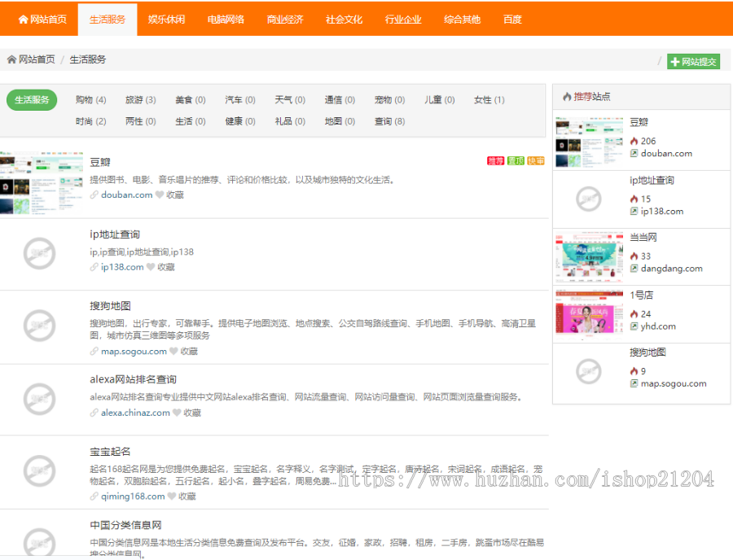Image resolution: width=733 pixels, height=560 pixels.
Task: Filter by 宠物 (0) category
Action: [x=389, y=100]
